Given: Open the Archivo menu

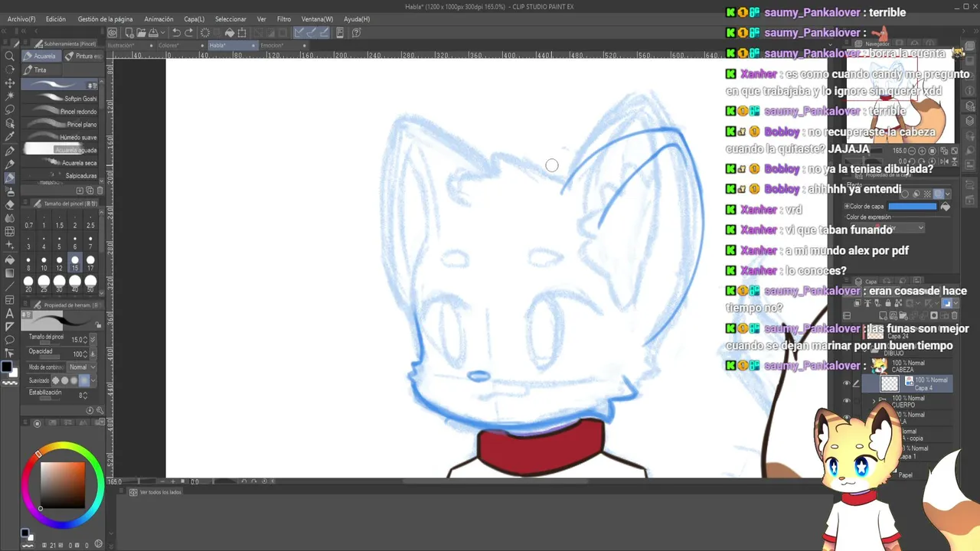Looking at the screenshot, I should pos(21,19).
